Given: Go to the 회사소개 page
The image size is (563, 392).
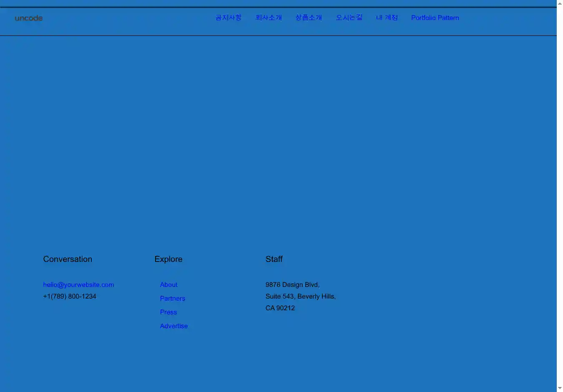Looking at the screenshot, I should 269,18.
